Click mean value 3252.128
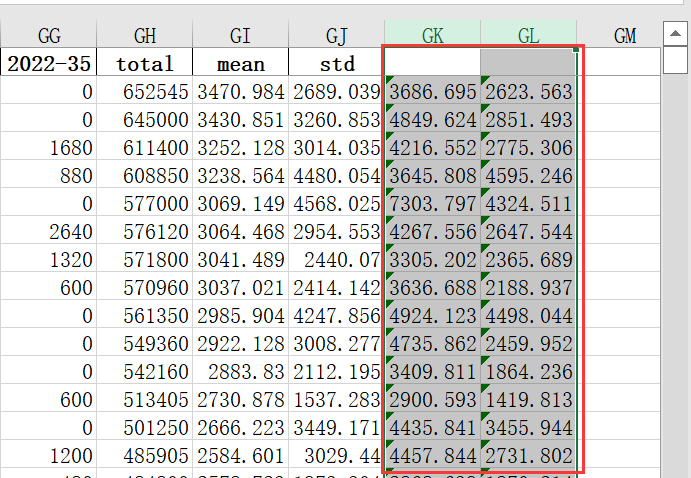691x478 pixels. click(x=241, y=146)
